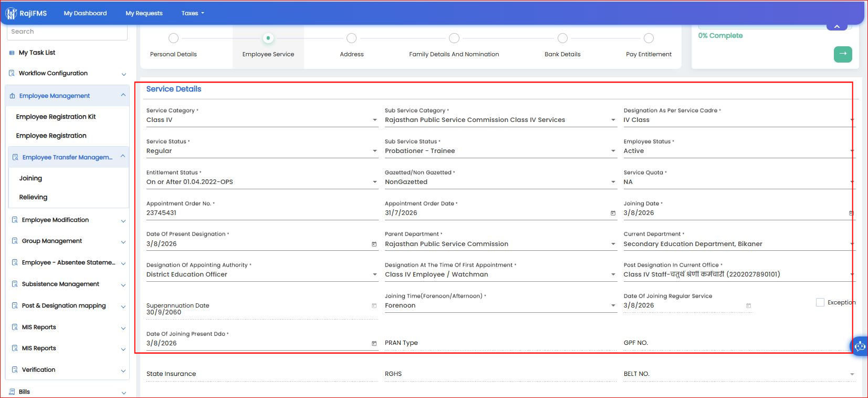The width and height of the screenshot is (868, 398).
Task: Open the chatbot assistant icon
Action: pos(860,346)
